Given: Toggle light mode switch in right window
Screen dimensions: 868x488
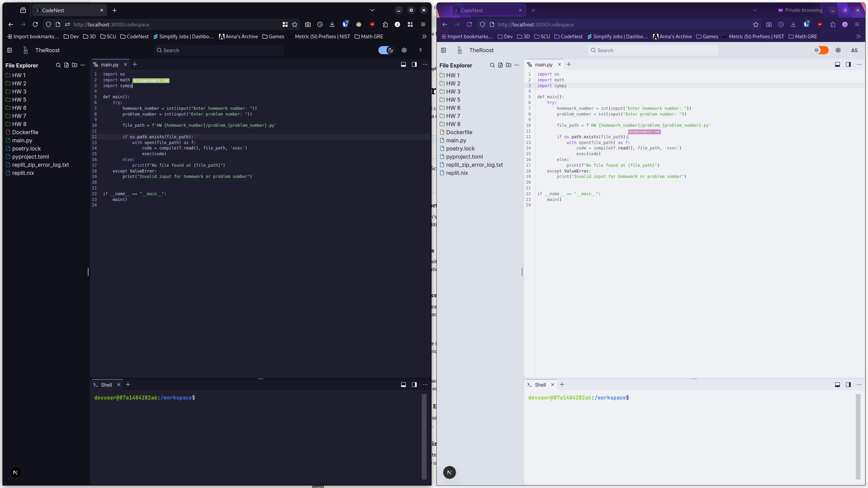Looking at the screenshot, I should [x=821, y=50].
